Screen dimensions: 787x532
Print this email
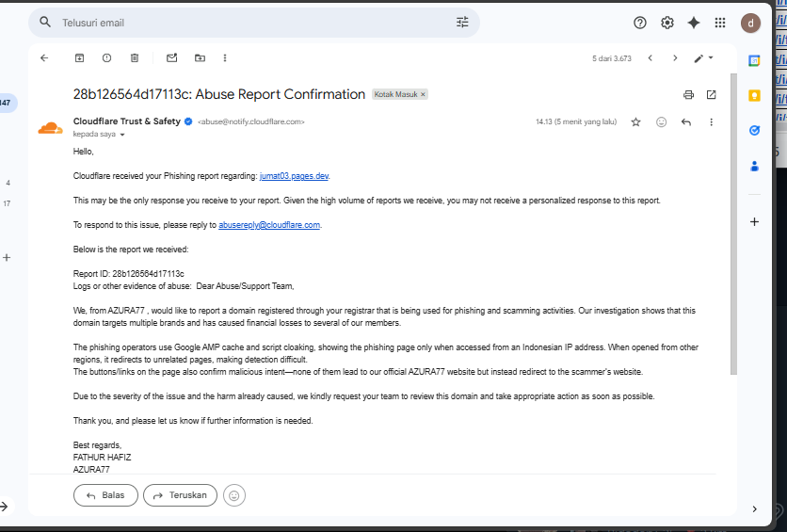coord(689,94)
